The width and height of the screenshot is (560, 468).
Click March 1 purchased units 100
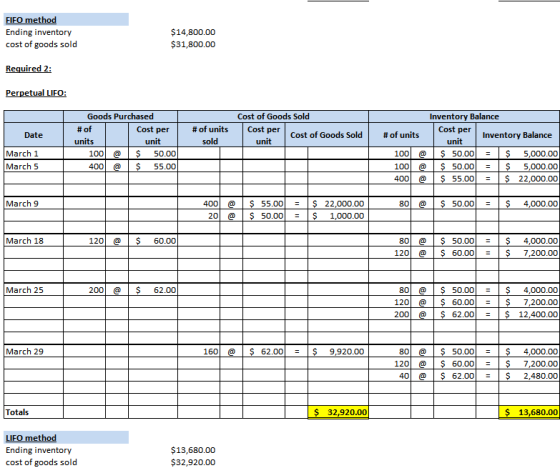click(x=85, y=154)
